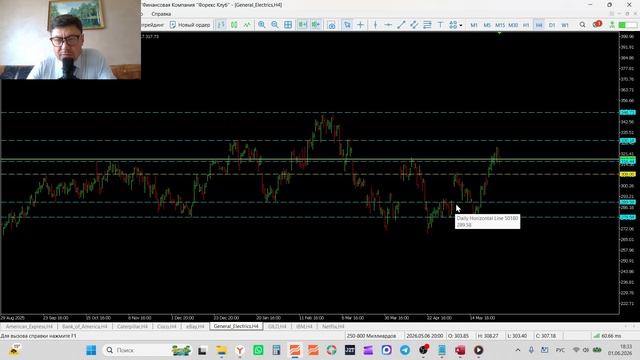Click the shapes and arrows tool icon
Viewport: 640px width, 360px height.
[453, 25]
